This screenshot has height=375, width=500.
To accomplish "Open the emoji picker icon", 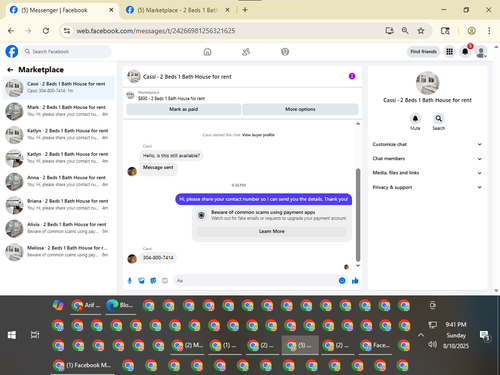I will (x=342, y=281).
